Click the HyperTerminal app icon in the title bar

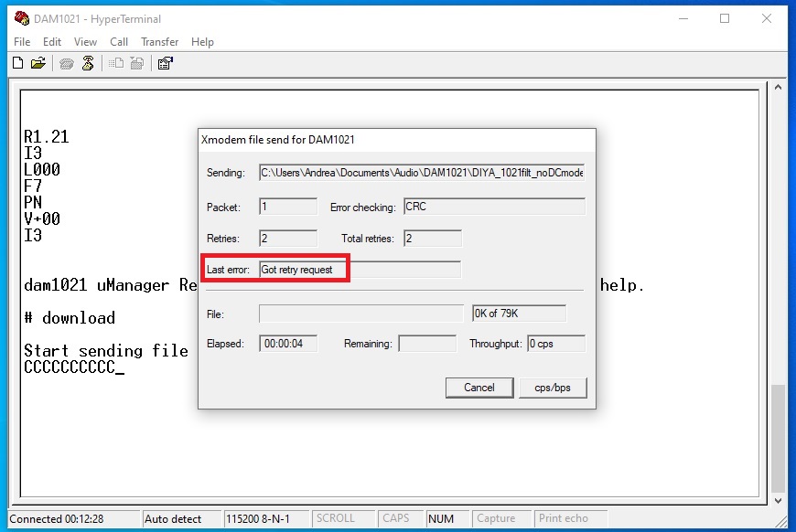(22, 19)
